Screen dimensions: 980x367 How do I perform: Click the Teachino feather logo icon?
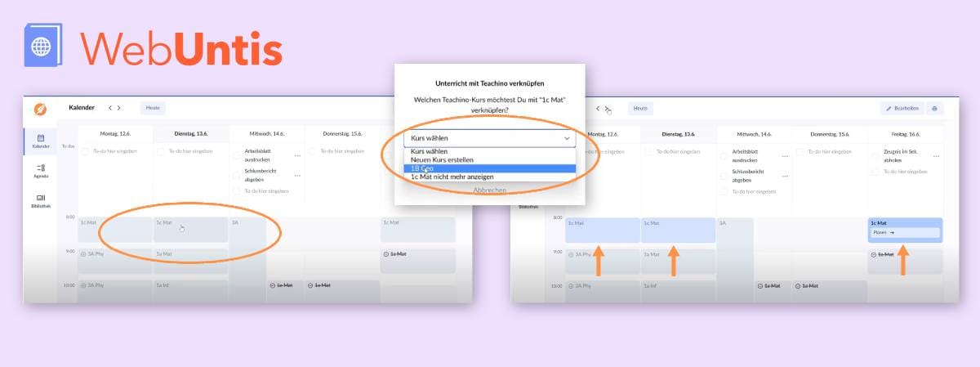(40, 109)
